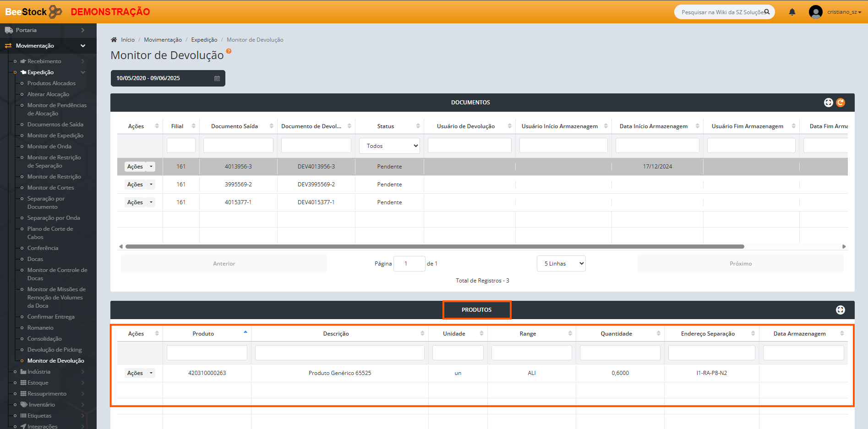The image size is (868, 429).
Task: Click the wiki search magnifier icon
Action: pos(767,12)
